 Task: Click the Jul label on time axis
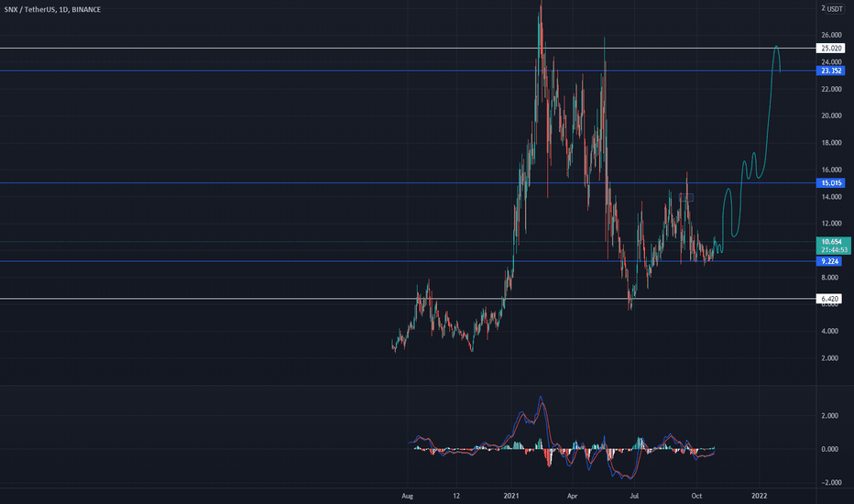pos(634,496)
